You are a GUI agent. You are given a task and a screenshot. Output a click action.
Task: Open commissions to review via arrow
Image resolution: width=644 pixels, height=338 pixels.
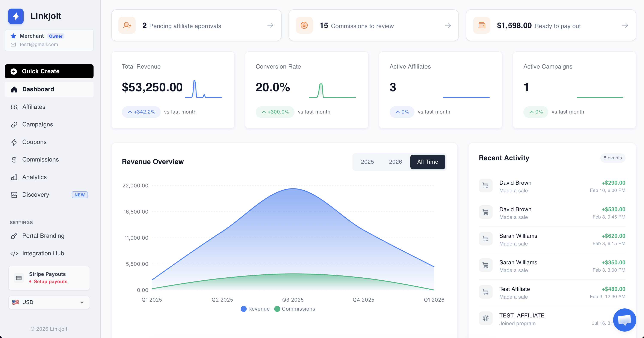click(x=447, y=25)
